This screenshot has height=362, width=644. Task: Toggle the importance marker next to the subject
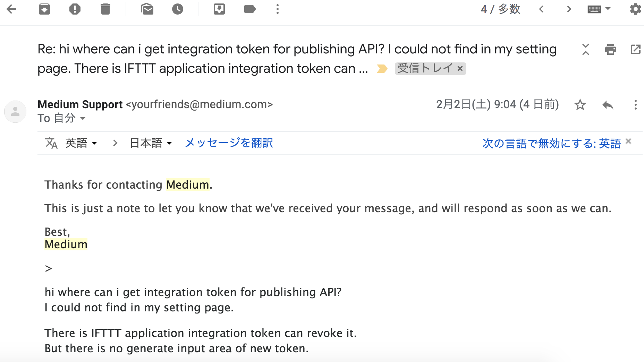coord(382,69)
